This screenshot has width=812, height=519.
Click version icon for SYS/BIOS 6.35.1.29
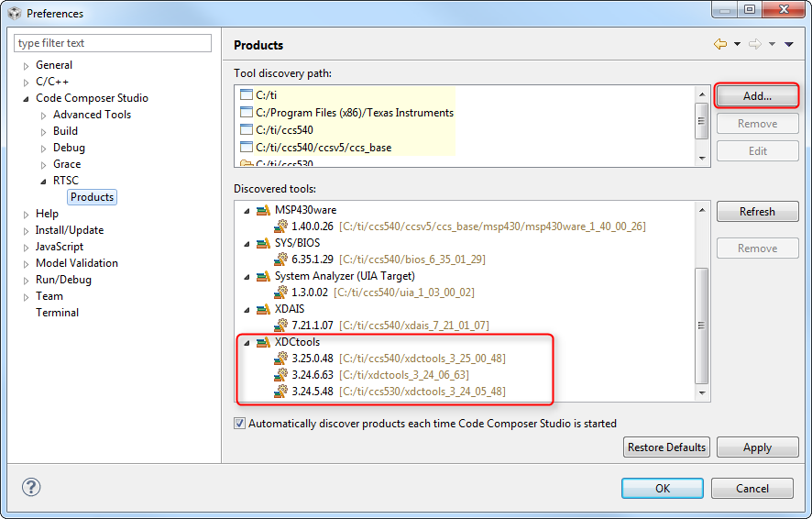[x=280, y=259]
